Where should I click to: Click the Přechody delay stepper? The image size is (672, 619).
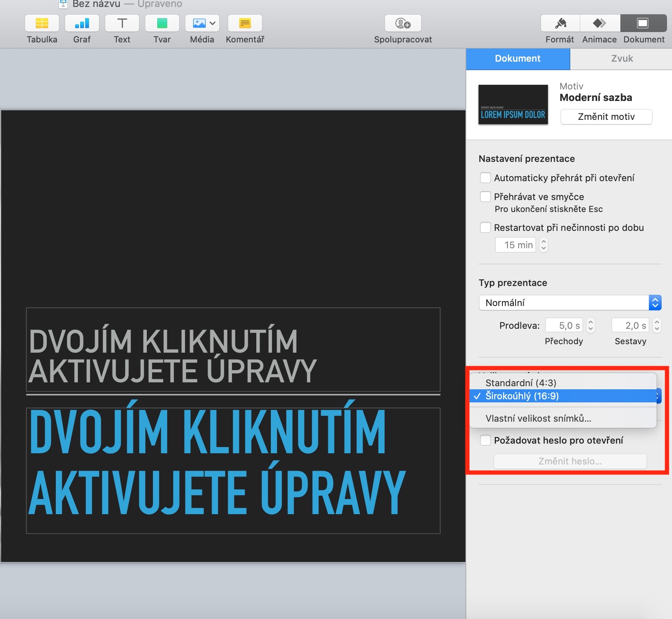pyautogui.click(x=591, y=326)
